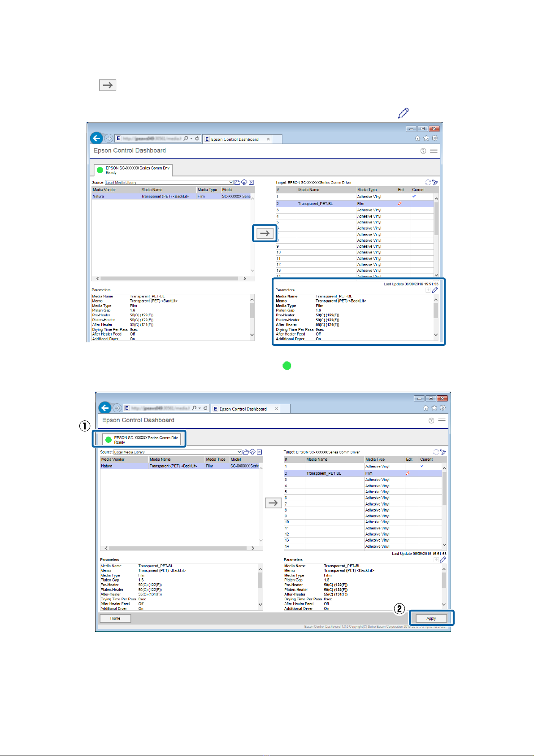Select the EPSON SC-XXXXXX printer tab, upper window
Viewport: 534px width, 756px height.
pyautogui.click(x=133, y=170)
